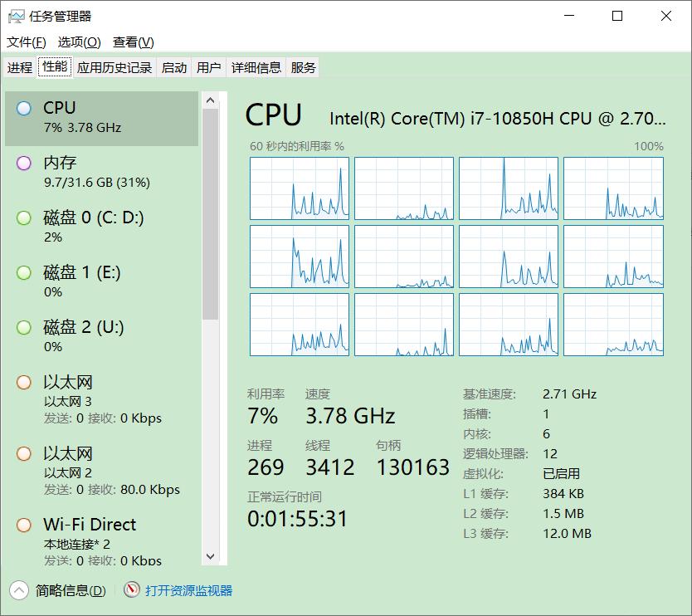692x616 pixels.
Task: Click 简略信息(D) text button
Action: pyautogui.click(x=71, y=591)
